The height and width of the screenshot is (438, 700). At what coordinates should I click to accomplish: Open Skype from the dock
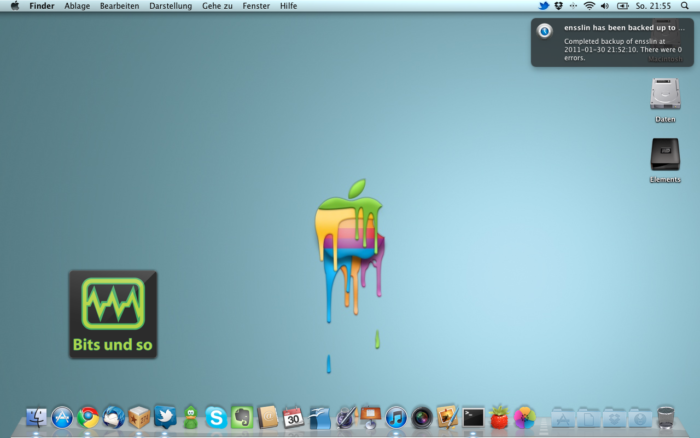click(x=216, y=417)
